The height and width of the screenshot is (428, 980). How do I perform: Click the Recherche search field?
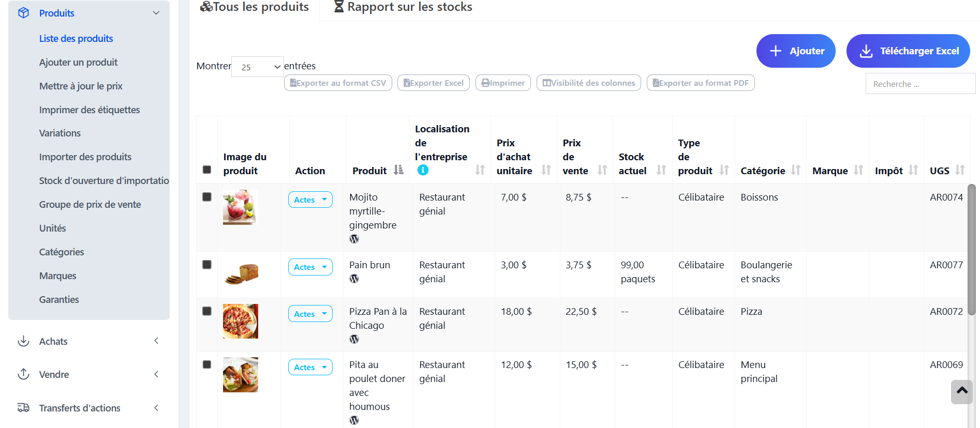point(919,84)
